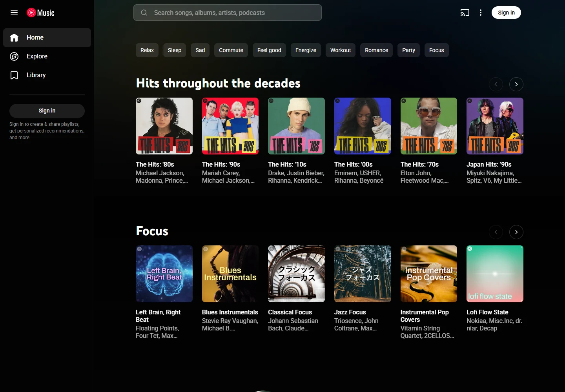Show next items in Focus carousel

click(x=516, y=232)
